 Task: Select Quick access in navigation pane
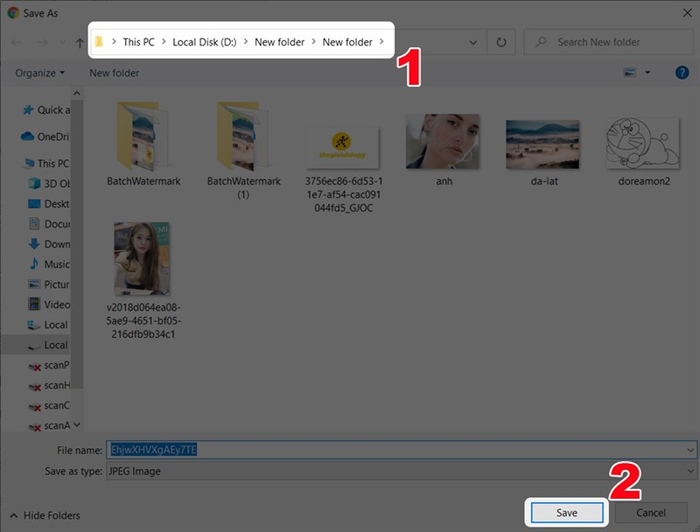tap(46, 110)
